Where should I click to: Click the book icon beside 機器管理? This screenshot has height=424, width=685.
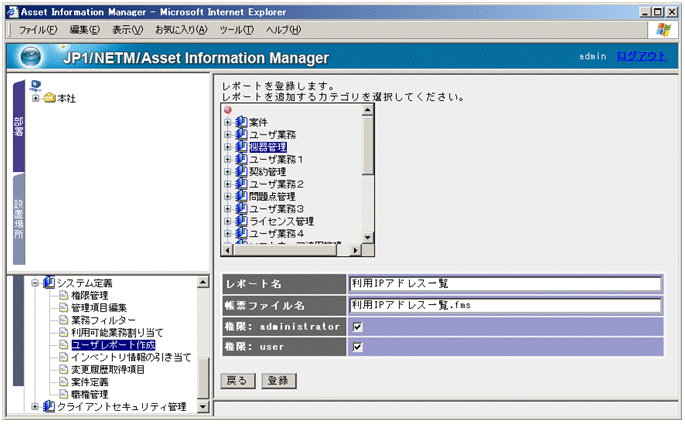click(241, 147)
